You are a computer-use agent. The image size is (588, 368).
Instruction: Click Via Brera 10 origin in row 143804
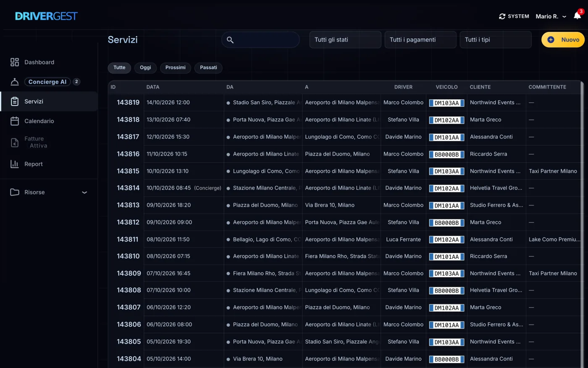click(x=257, y=359)
